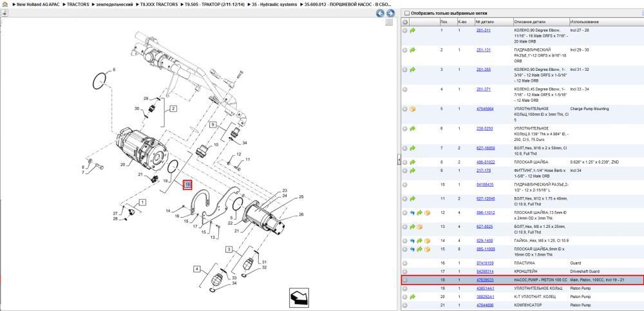Click boxed callout 1 on diagram
This screenshot has width=644, height=311.
[x=142, y=202]
